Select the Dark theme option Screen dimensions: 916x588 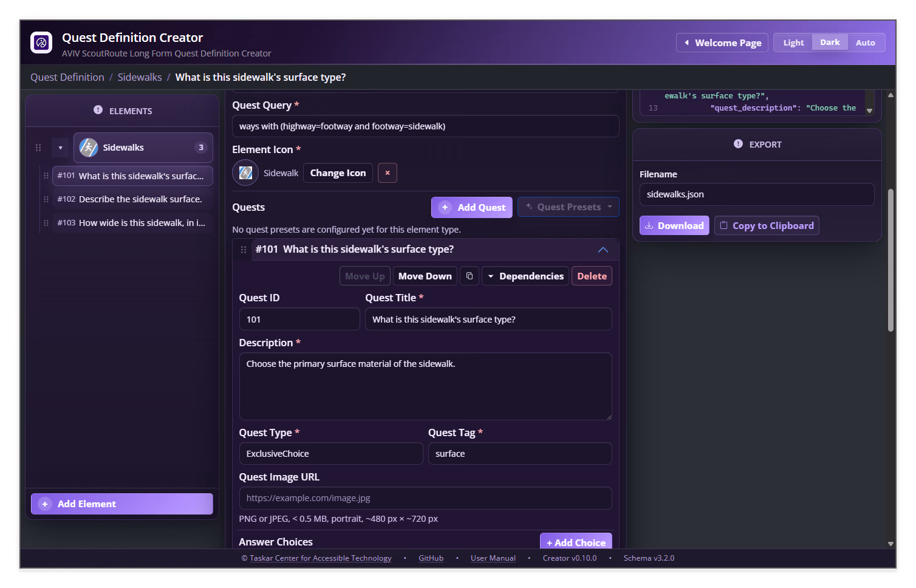point(830,43)
